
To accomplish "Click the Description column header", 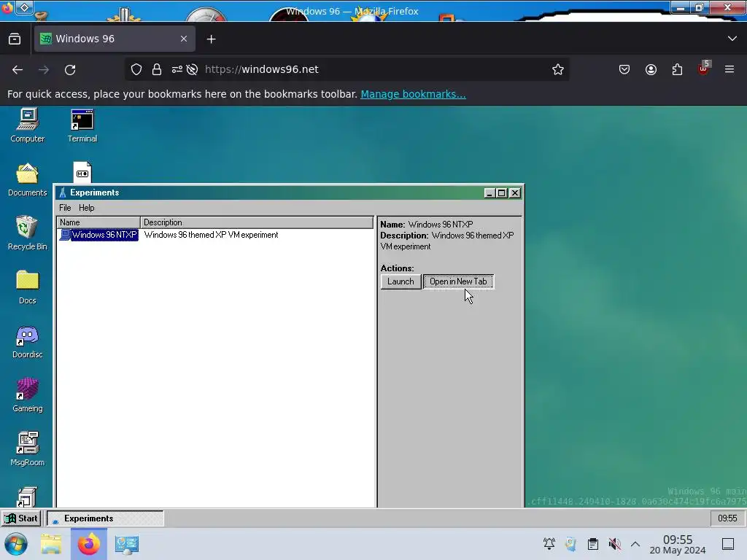I will point(257,222).
